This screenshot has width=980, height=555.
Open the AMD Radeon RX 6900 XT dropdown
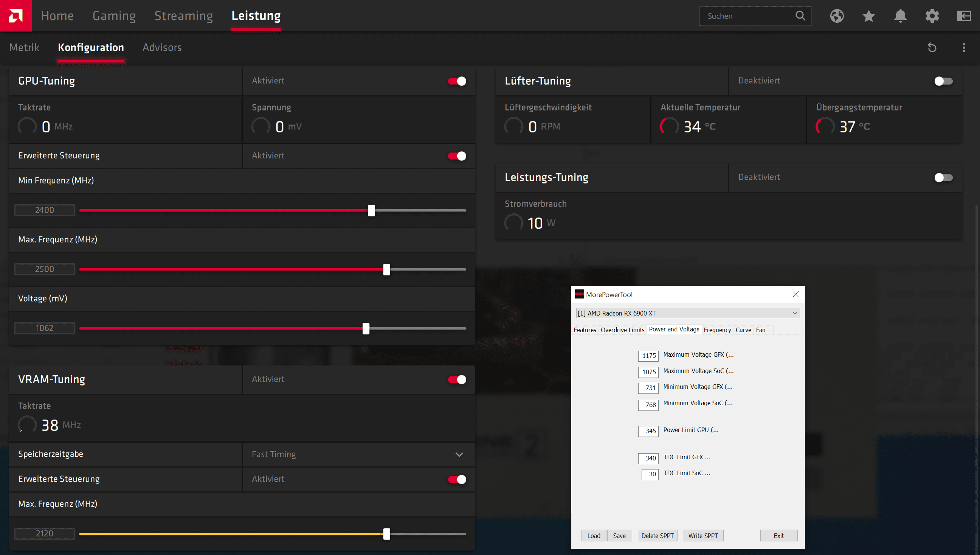tap(687, 313)
